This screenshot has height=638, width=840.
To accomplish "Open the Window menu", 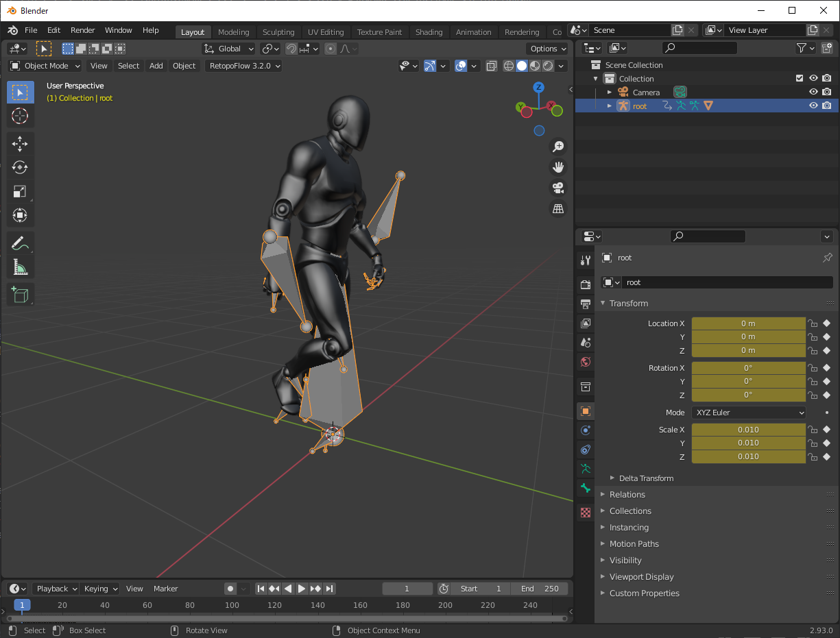I will [118, 30].
